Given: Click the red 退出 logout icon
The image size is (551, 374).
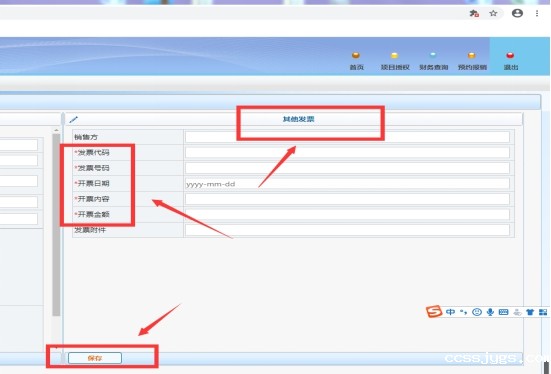Looking at the screenshot, I should click(x=510, y=56).
